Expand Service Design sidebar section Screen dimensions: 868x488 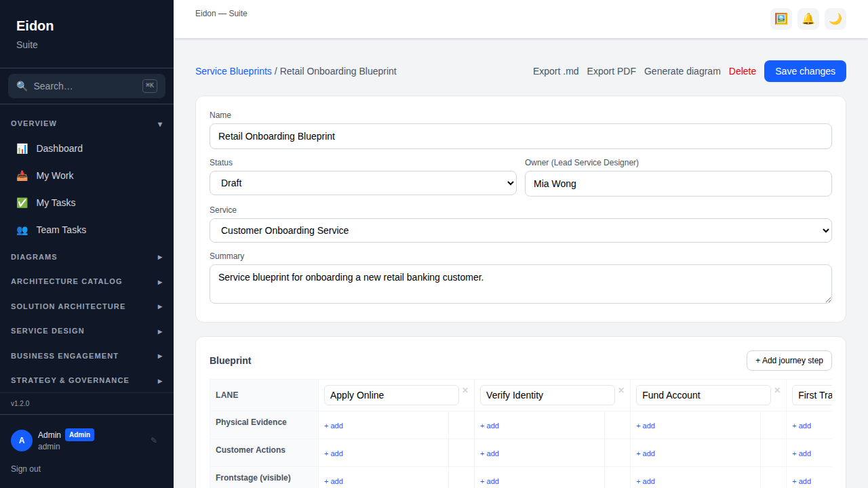(87, 331)
